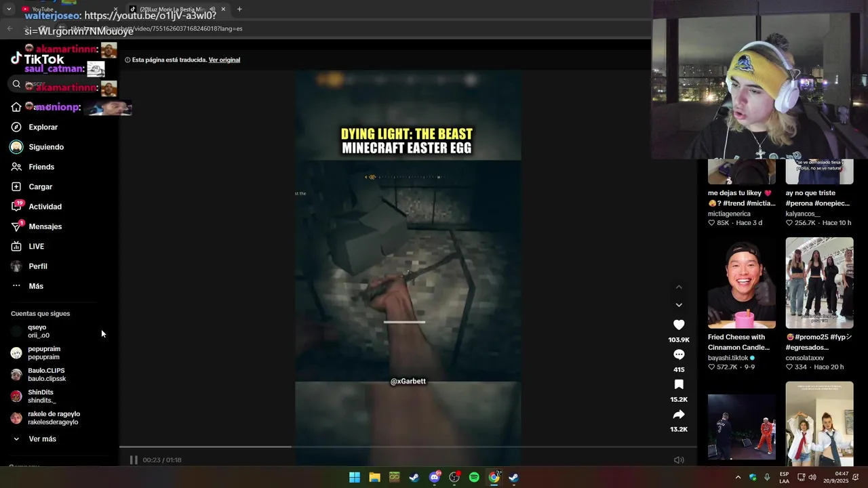Open Actividad notifications
Image resolution: width=868 pixels, height=488 pixels.
coord(45,207)
